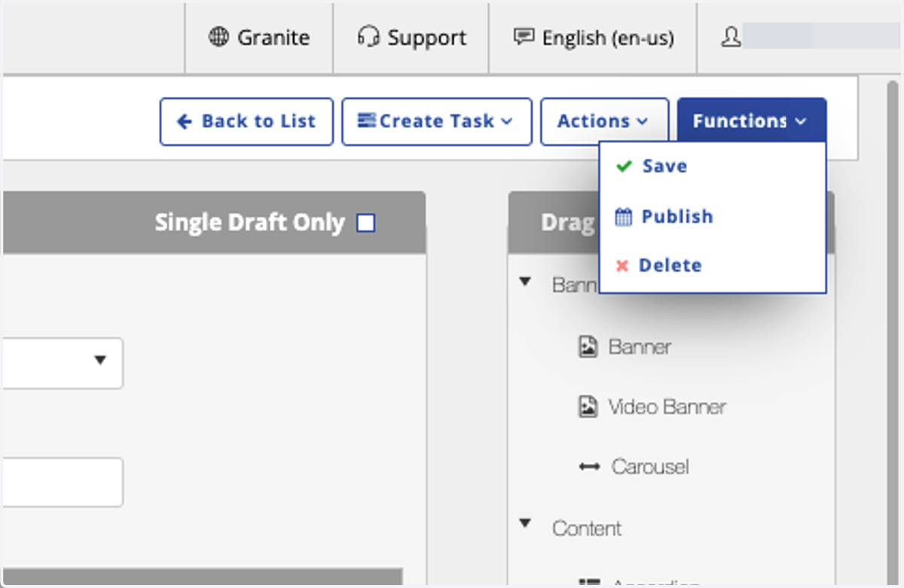Click the empty text input field
This screenshot has height=588, width=904.
pyautogui.click(x=62, y=482)
